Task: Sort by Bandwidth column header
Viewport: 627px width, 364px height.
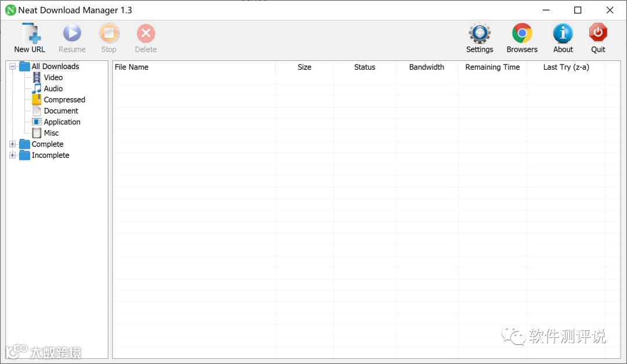Action: click(x=427, y=67)
